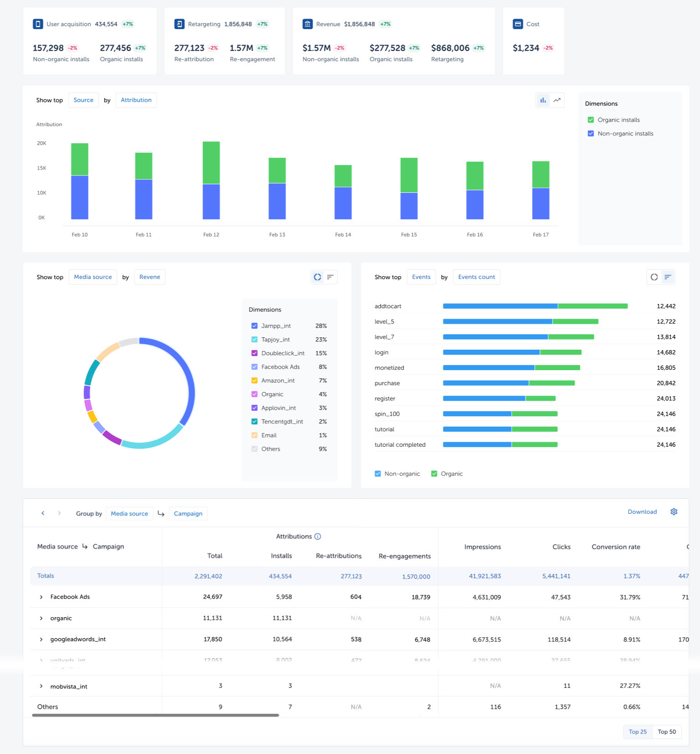
Task: Click the table horizontal scrollbar
Action: 155,715
